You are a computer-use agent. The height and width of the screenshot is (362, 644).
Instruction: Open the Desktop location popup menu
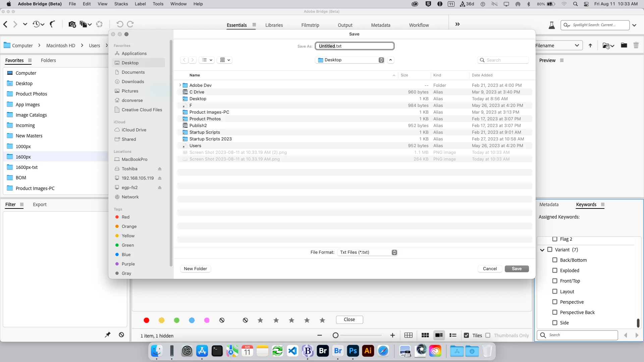coord(351,60)
